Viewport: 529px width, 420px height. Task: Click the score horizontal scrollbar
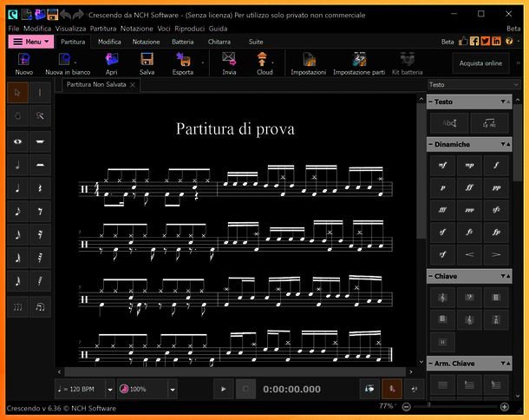235,372
